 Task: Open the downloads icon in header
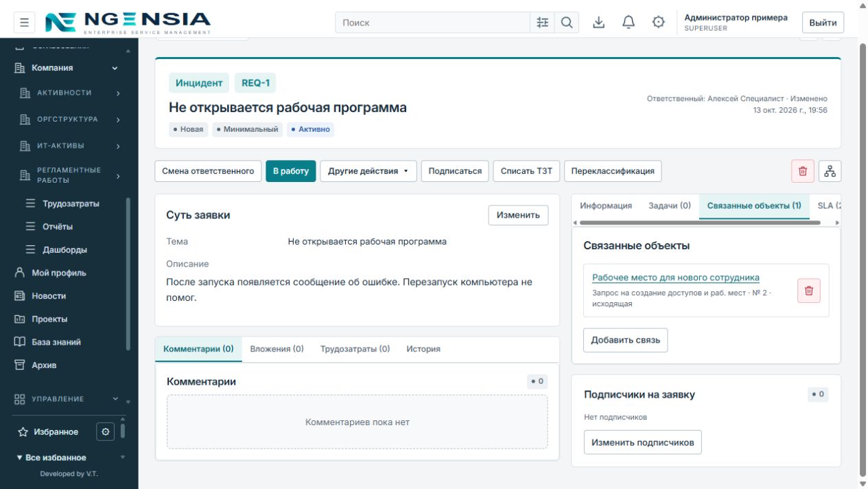click(599, 23)
